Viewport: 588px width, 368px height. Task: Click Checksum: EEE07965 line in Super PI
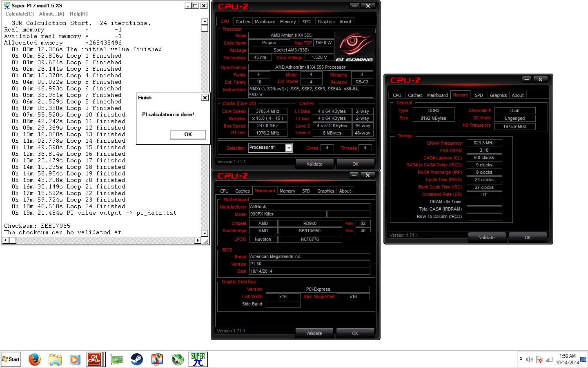pyautogui.click(x=37, y=226)
